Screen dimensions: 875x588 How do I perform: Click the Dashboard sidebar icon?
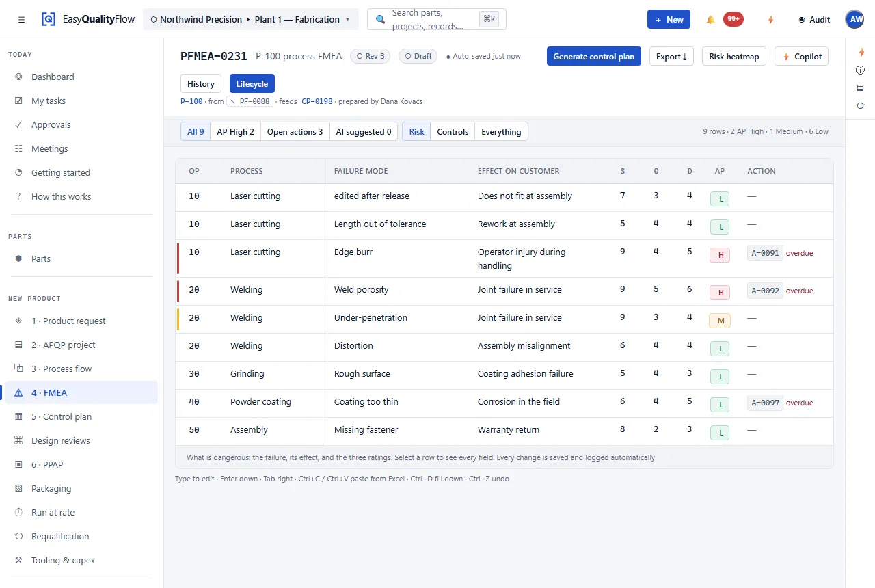point(18,77)
